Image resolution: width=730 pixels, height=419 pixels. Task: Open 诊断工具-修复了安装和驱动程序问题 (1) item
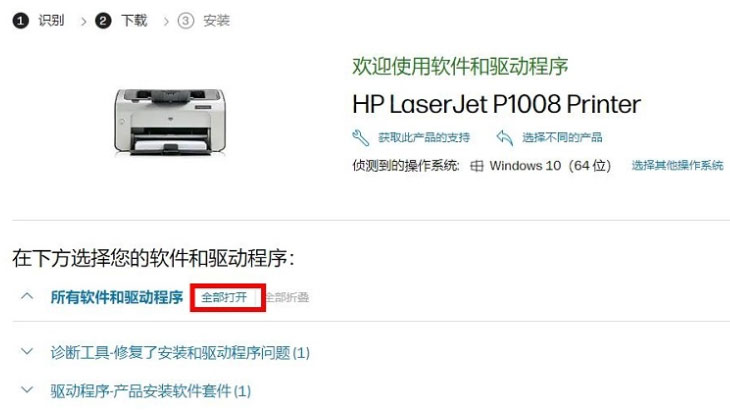(x=180, y=352)
